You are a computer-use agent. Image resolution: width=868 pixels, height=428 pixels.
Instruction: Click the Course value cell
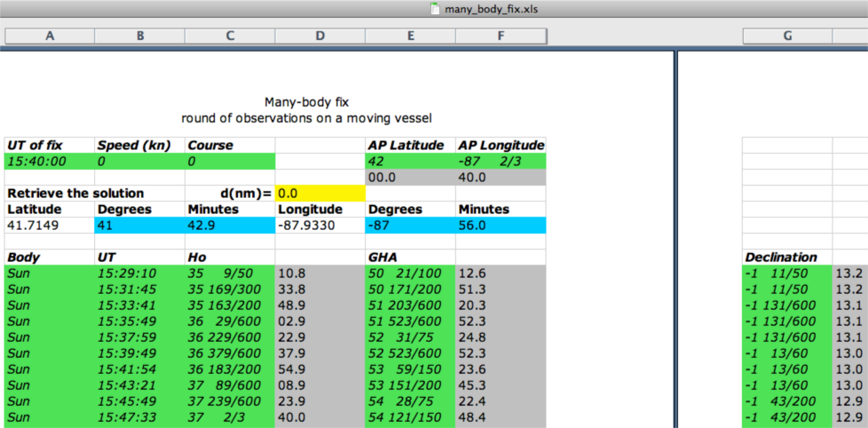pos(230,162)
